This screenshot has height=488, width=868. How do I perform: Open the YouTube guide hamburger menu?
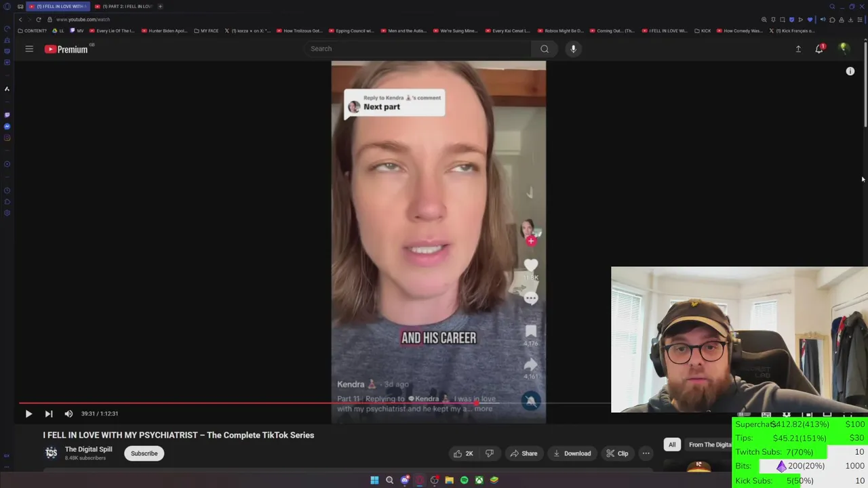click(x=29, y=49)
